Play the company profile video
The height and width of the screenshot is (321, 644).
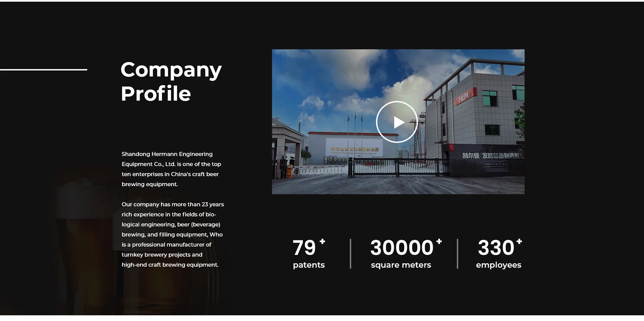(x=397, y=122)
